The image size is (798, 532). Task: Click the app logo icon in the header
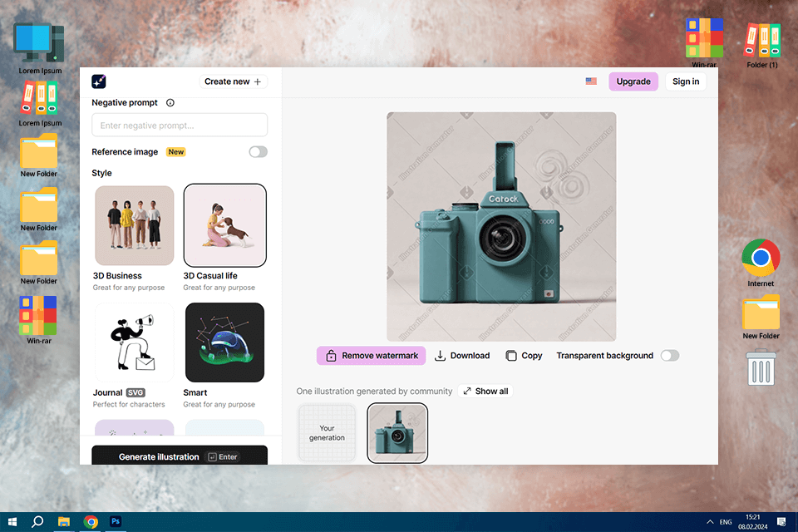click(99, 81)
